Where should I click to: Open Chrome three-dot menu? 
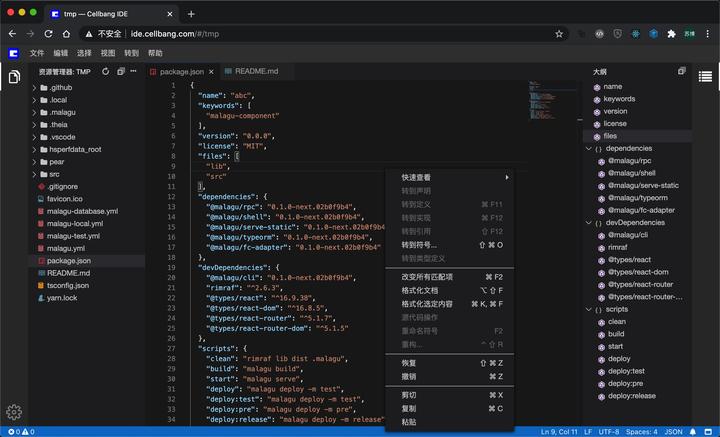pos(708,34)
